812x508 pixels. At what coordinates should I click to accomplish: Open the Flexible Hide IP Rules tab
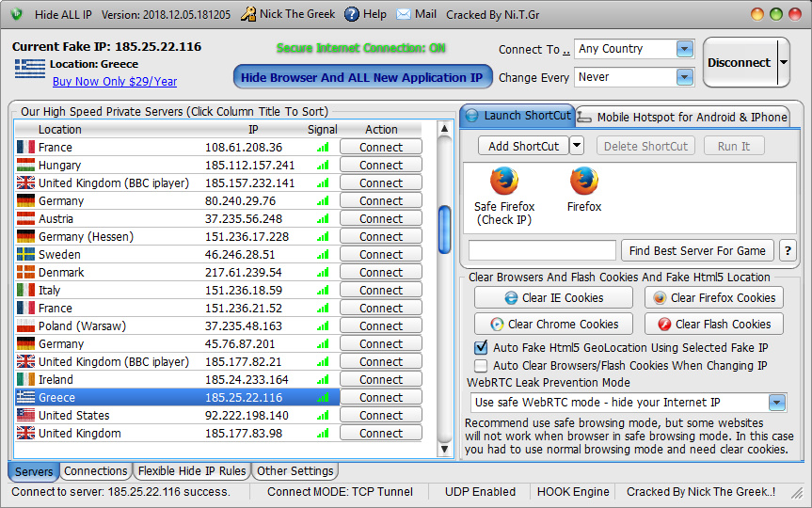(x=192, y=471)
